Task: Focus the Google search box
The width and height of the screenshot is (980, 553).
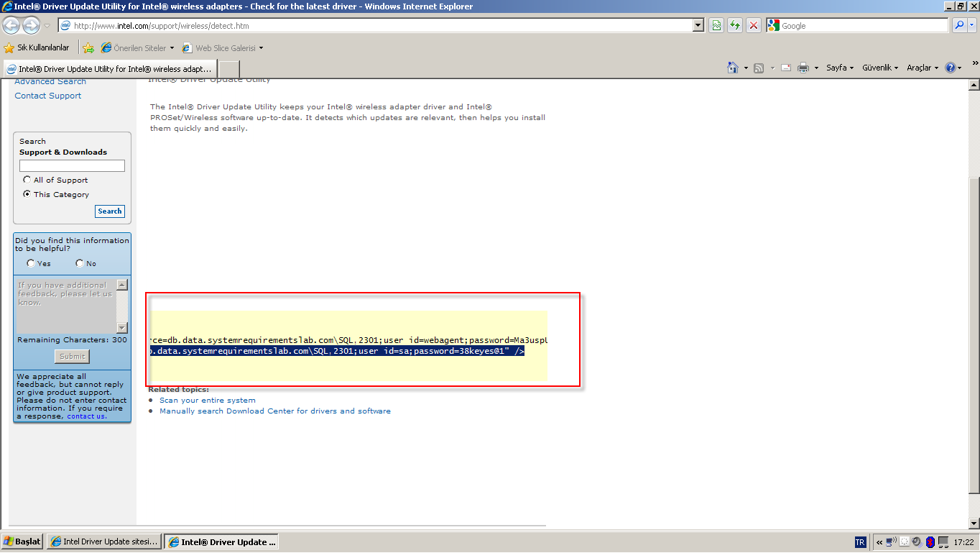Action: click(857, 25)
